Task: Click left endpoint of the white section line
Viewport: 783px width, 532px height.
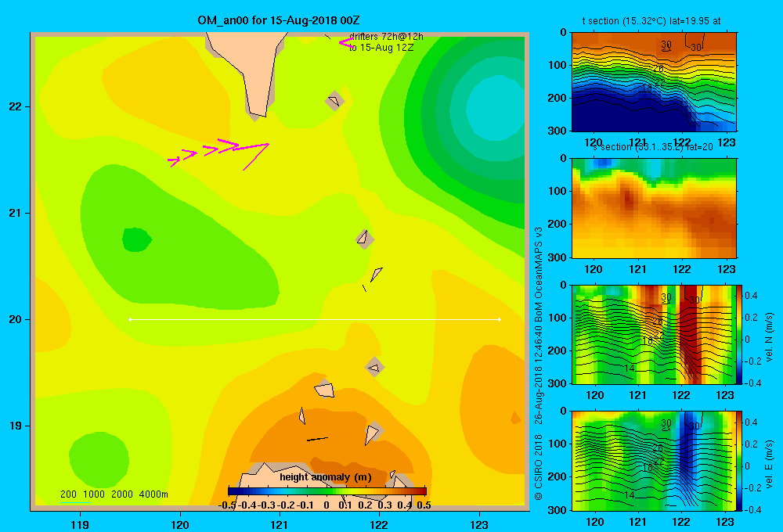Action: click(130, 319)
